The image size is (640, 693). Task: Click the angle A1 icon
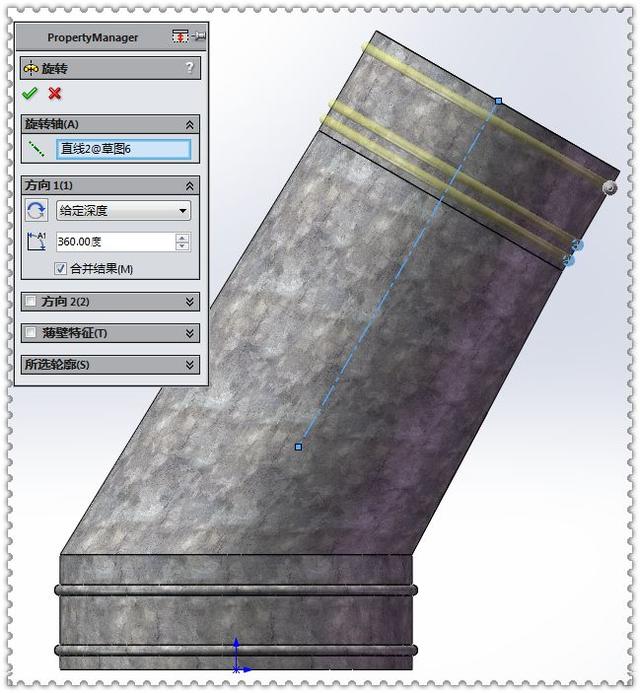click(36, 242)
